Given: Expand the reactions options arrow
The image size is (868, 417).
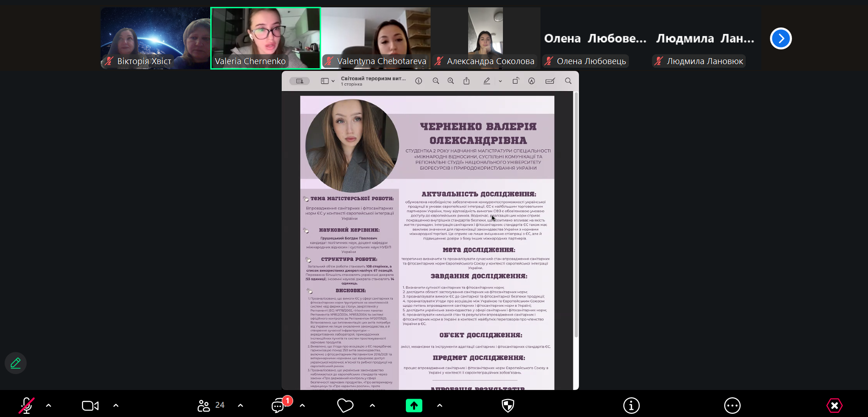Looking at the screenshot, I should point(372,406).
